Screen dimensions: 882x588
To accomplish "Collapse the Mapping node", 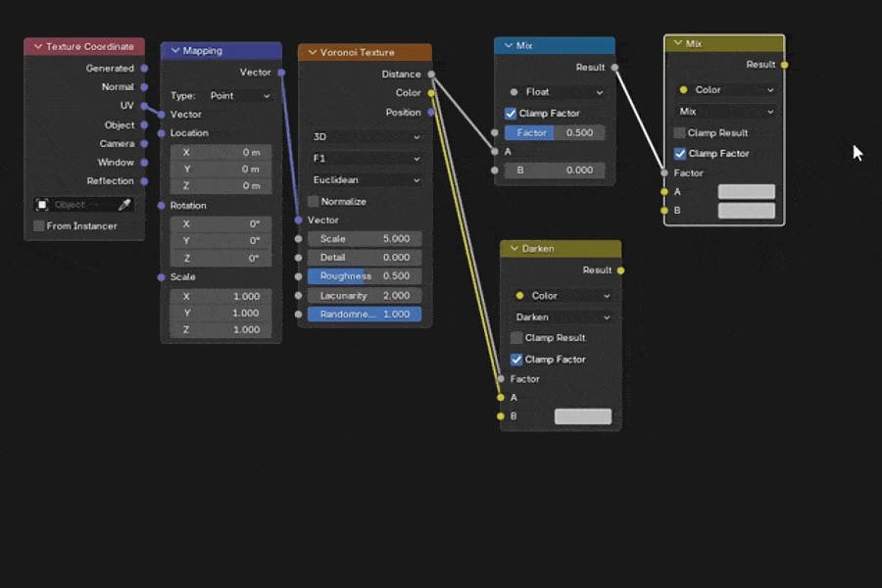I will (175, 51).
